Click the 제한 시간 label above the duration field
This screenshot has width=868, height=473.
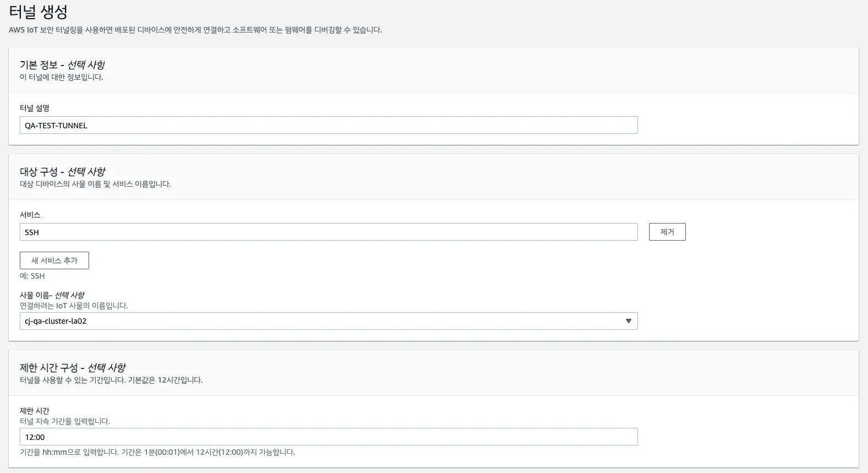coord(35,411)
